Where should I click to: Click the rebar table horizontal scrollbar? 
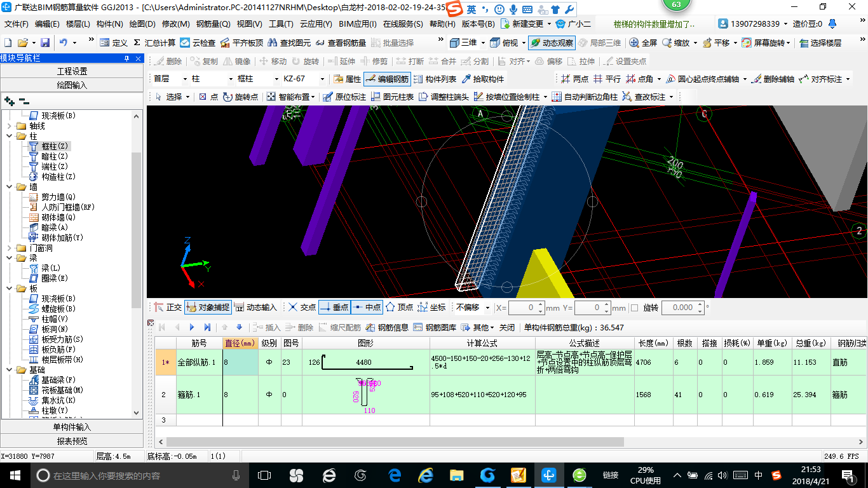(x=396, y=442)
